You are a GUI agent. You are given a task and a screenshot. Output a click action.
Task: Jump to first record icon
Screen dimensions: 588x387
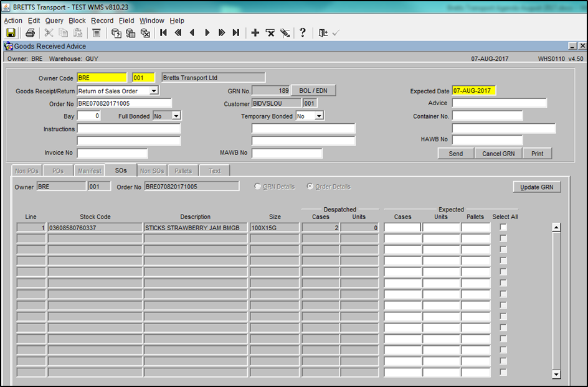(163, 33)
